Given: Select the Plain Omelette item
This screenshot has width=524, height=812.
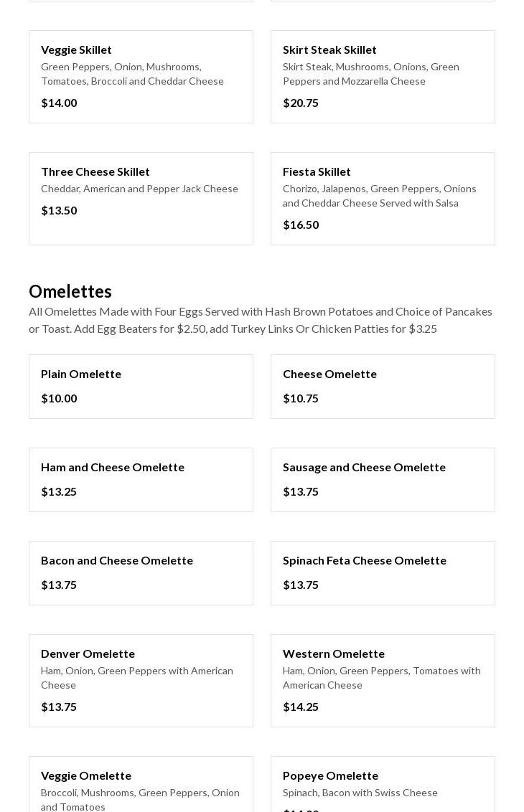Looking at the screenshot, I should (141, 386).
